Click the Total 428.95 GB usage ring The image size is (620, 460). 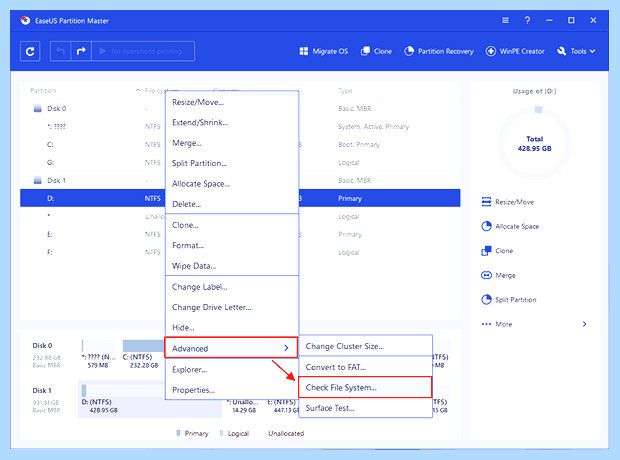click(x=535, y=143)
